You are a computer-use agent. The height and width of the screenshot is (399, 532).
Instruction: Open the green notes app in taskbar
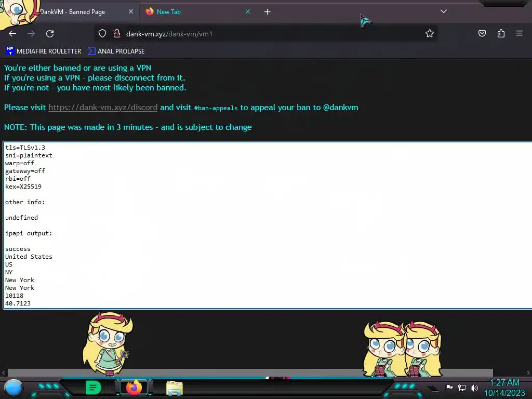(94, 388)
